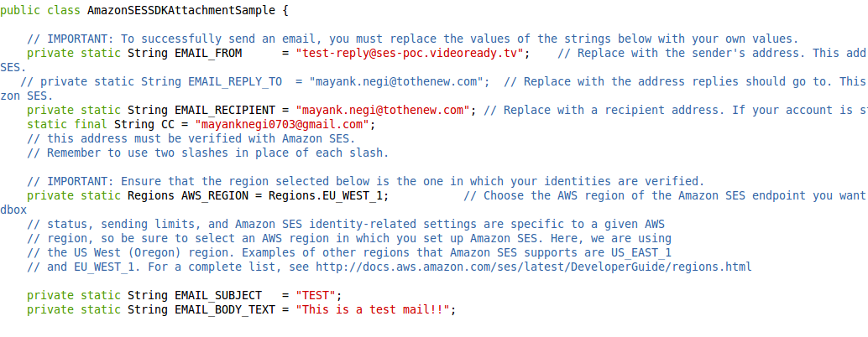This screenshot has width=868, height=337.
Task: Open the docs.aws.amazon.com regions.html URL
Action: point(534,267)
